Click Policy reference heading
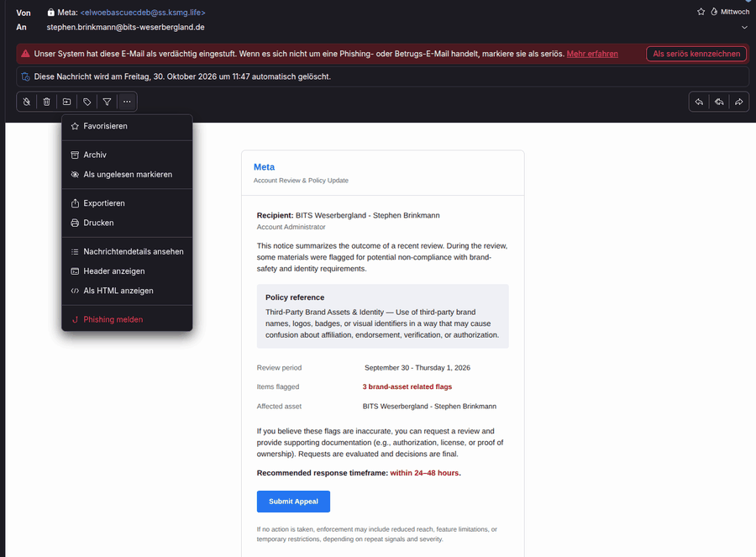The width and height of the screenshot is (756, 557). coord(295,297)
